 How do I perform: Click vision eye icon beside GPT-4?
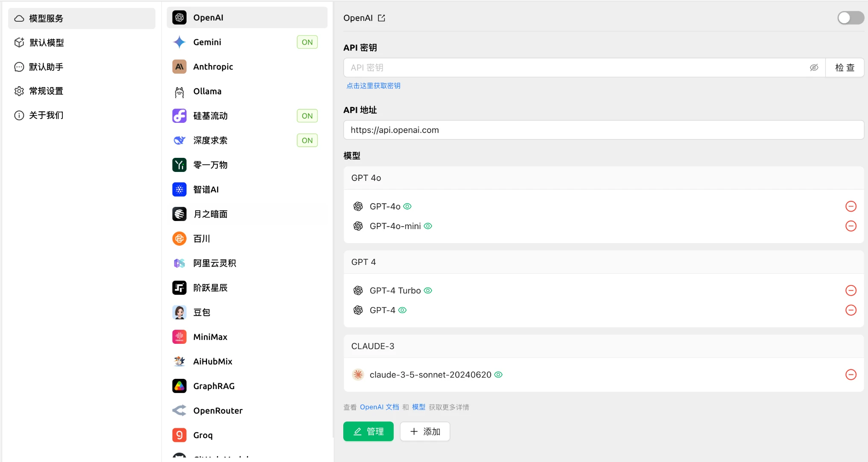pyautogui.click(x=402, y=310)
